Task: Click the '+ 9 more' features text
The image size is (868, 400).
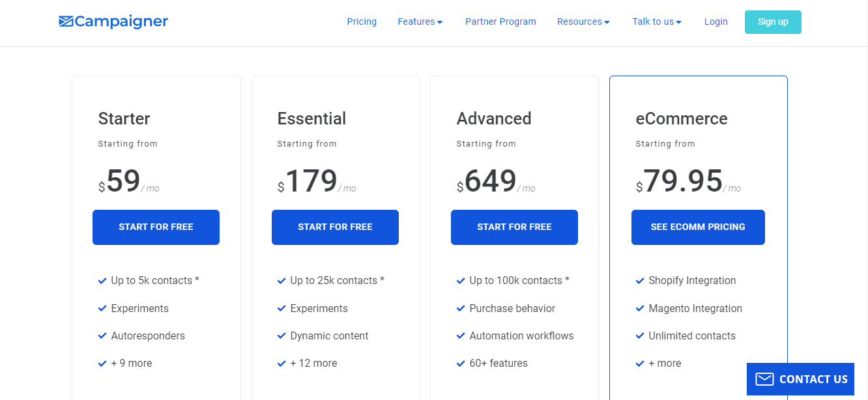Action: [x=132, y=364]
